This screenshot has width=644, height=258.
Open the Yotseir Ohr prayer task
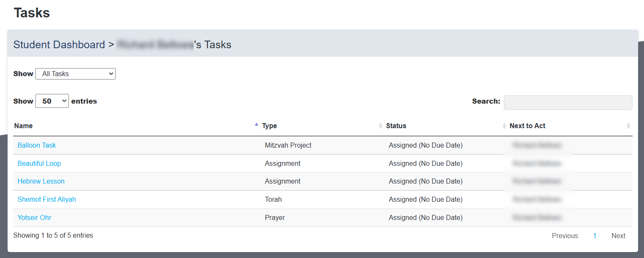(34, 217)
